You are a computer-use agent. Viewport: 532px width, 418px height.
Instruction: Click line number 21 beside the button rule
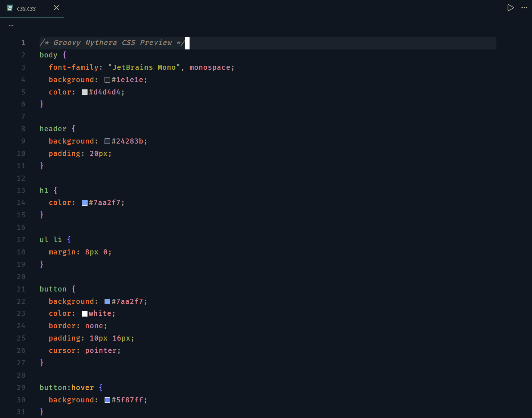[x=21, y=289]
